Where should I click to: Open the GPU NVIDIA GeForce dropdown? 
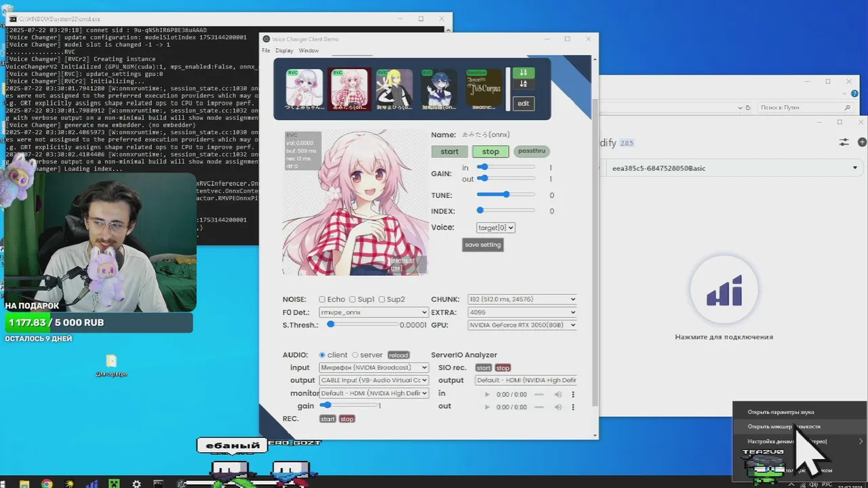tap(521, 325)
